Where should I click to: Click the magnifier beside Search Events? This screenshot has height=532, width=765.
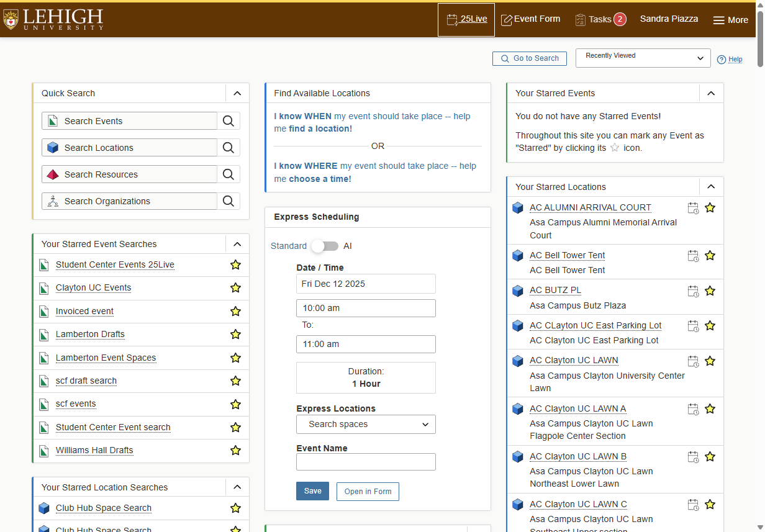tap(229, 121)
